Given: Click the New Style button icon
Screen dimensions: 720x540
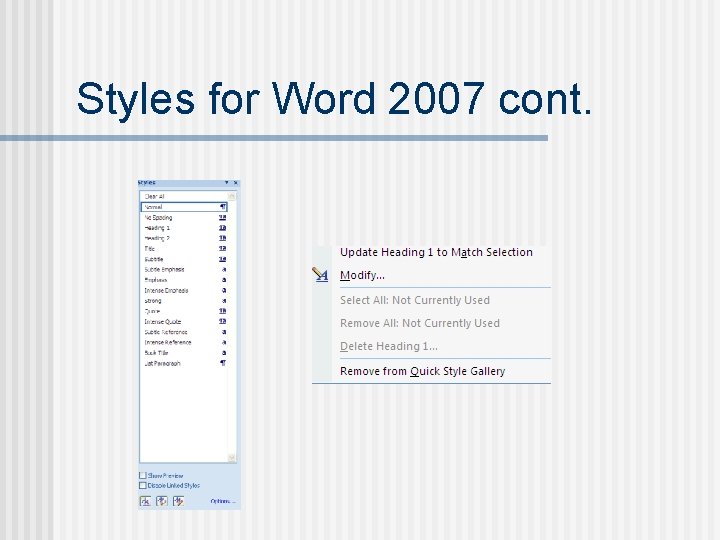Looking at the screenshot, I should coord(145,501).
